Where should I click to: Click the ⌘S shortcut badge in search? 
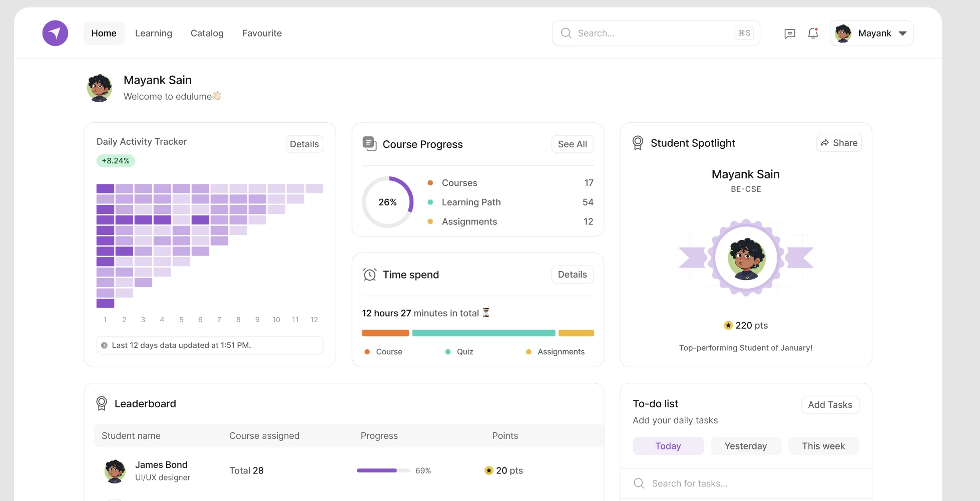pos(744,33)
